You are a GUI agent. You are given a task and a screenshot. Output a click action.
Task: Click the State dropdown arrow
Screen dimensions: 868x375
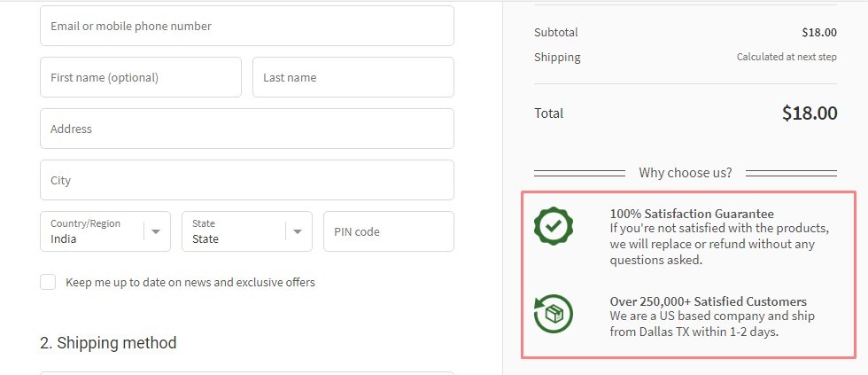(298, 231)
